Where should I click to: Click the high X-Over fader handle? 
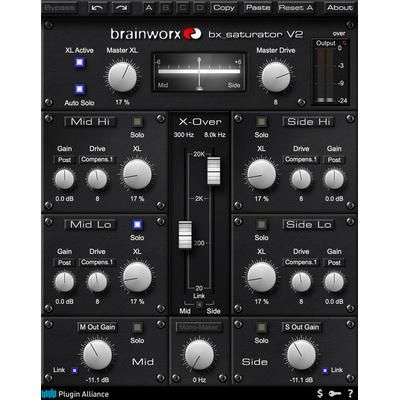click(214, 171)
